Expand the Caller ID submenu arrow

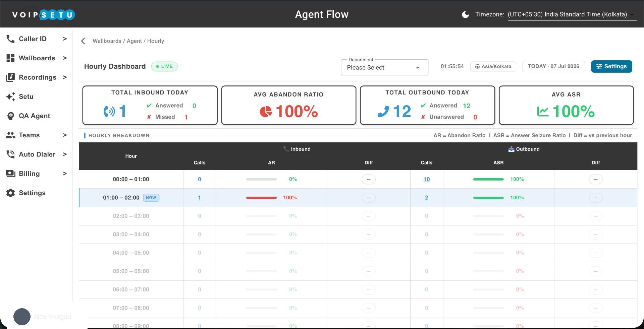tap(65, 39)
